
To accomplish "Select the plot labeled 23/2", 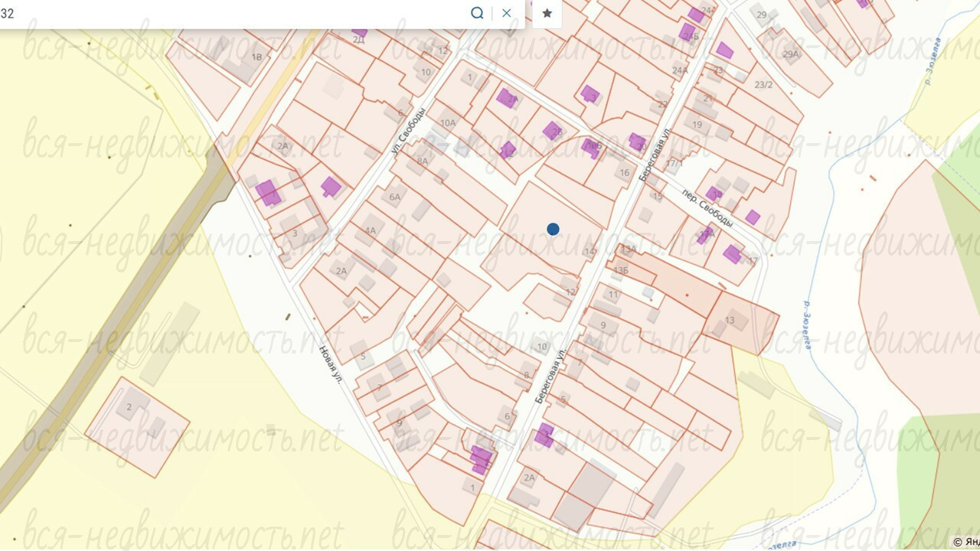I will click(763, 85).
